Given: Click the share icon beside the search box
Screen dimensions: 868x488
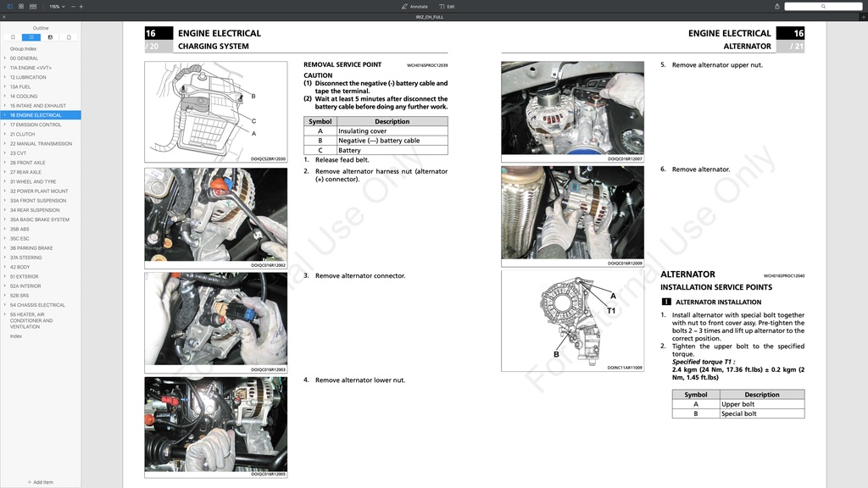Looking at the screenshot, I should coord(776,6).
